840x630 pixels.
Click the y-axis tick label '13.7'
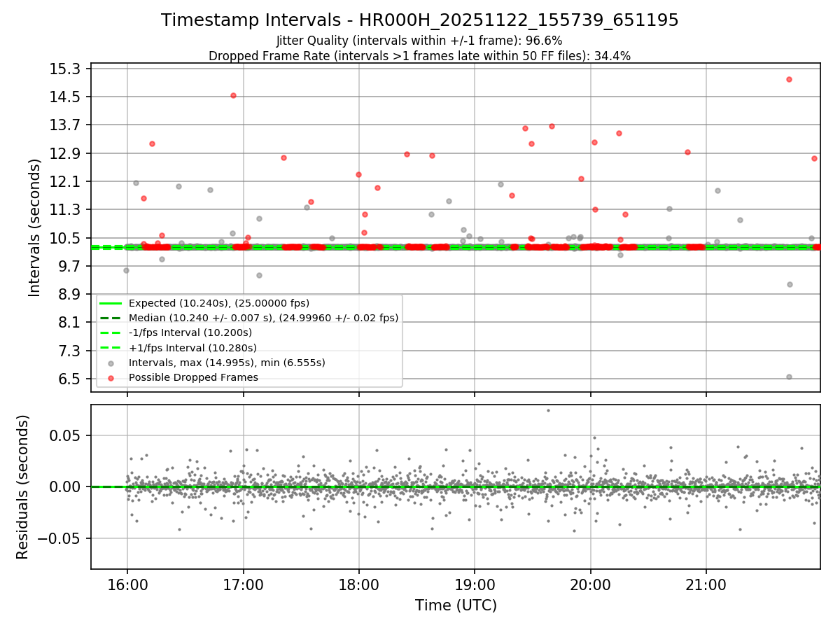click(x=66, y=125)
